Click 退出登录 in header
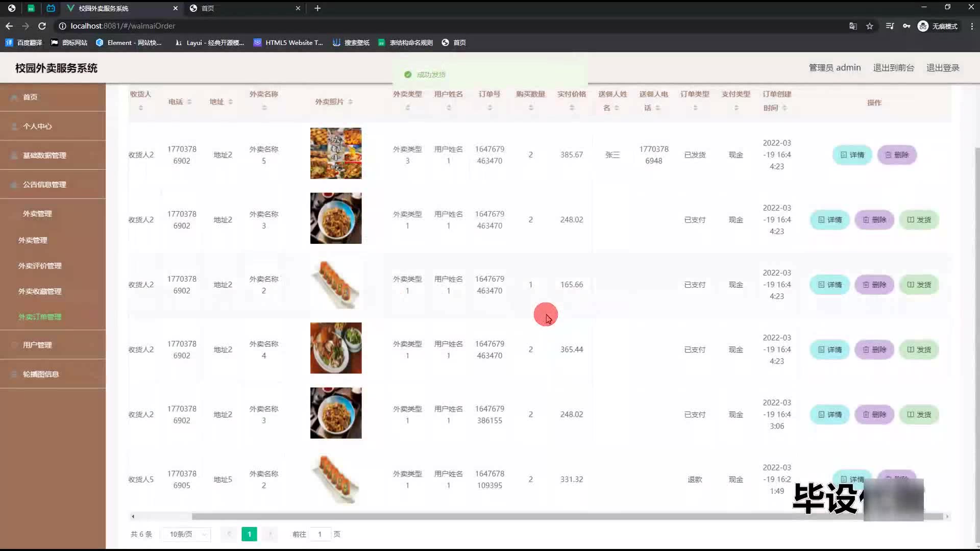The height and width of the screenshot is (551, 980). point(943,68)
